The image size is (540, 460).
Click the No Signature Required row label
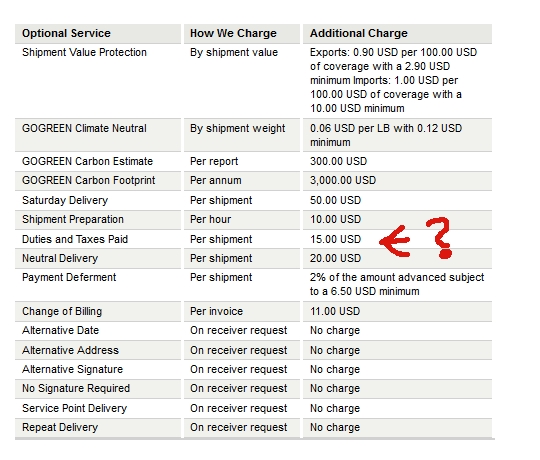coord(76,388)
